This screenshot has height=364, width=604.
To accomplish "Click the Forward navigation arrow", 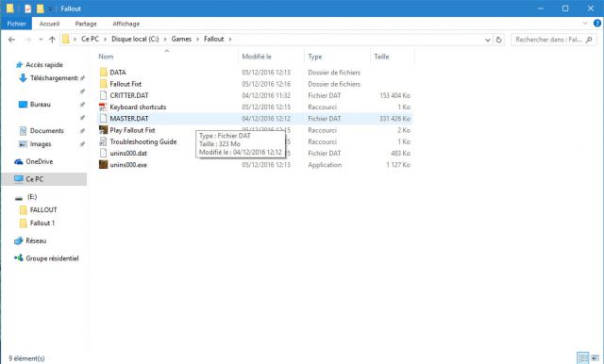I will (27, 40).
